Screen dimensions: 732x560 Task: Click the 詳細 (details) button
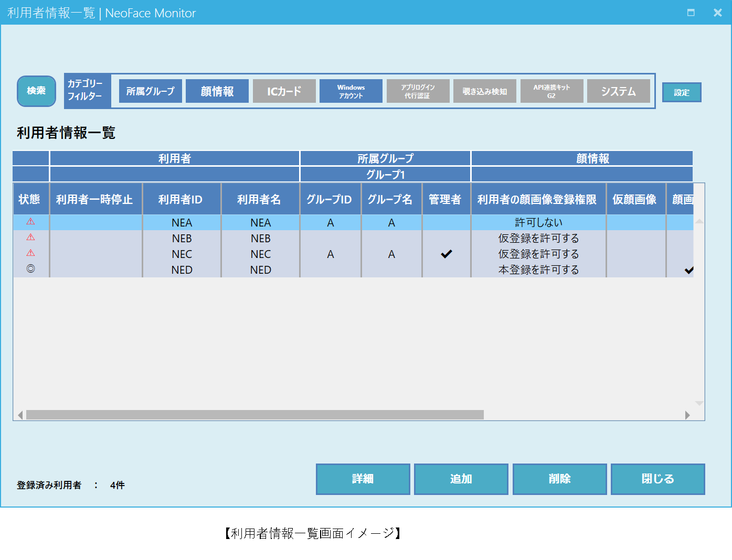pos(363,479)
